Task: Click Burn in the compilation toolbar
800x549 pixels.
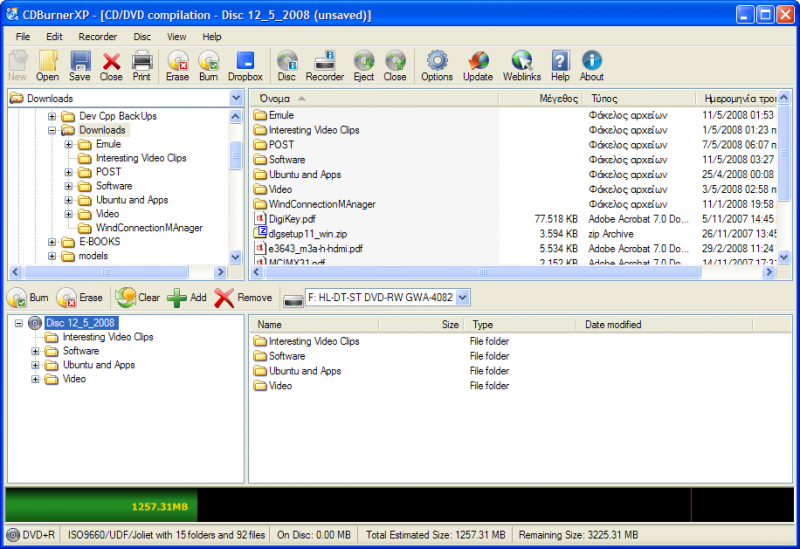Action: (x=28, y=297)
